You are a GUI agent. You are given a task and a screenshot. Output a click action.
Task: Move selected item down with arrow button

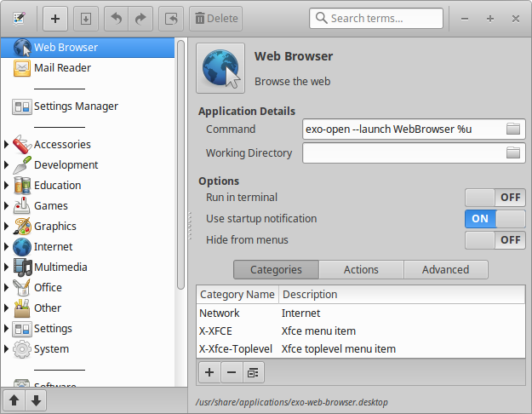point(36,400)
